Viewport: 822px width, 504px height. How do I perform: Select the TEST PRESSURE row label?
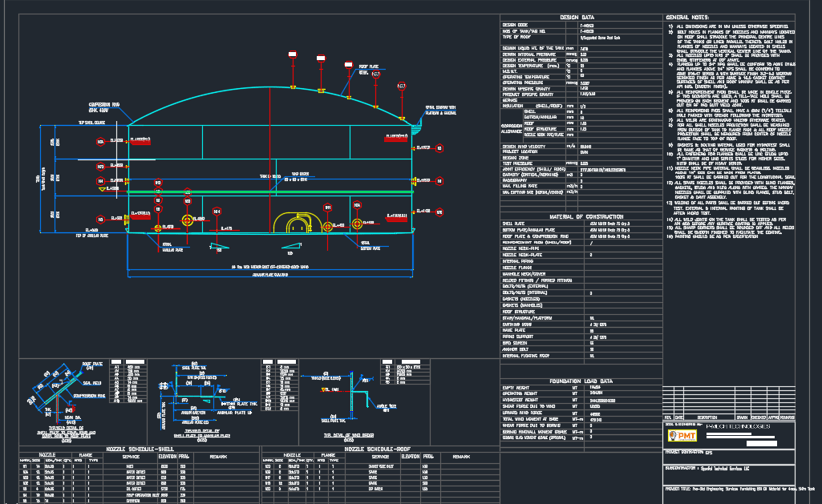coord(518,163)
